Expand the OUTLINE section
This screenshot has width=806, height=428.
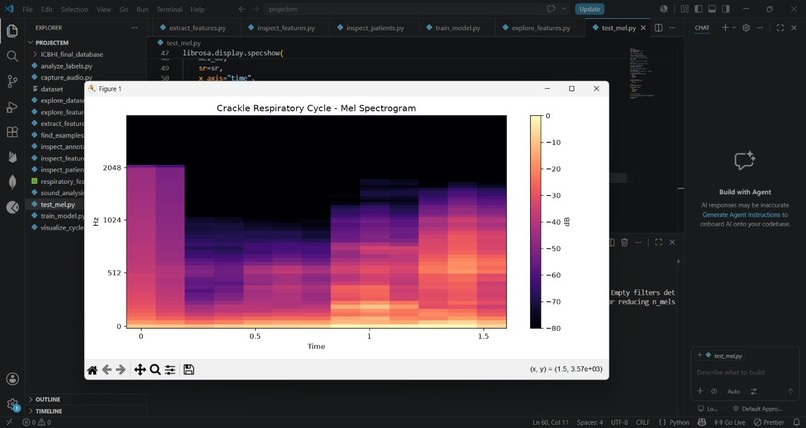tap(47, 399)
